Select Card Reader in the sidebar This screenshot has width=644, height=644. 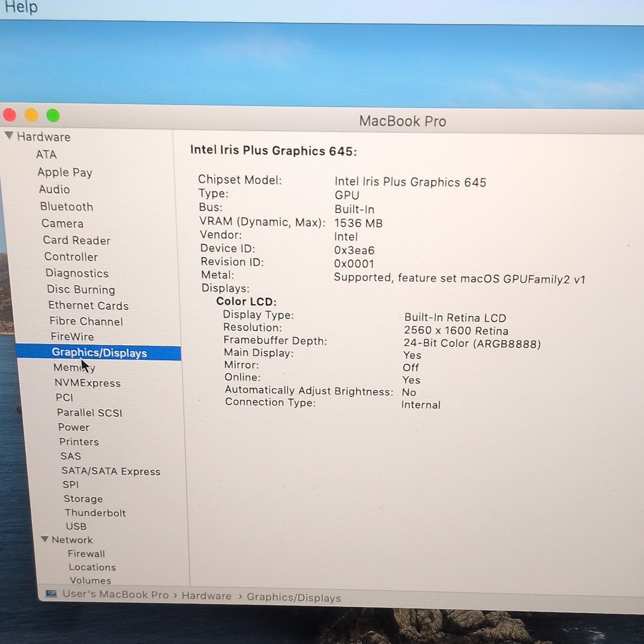pos(77,240)
